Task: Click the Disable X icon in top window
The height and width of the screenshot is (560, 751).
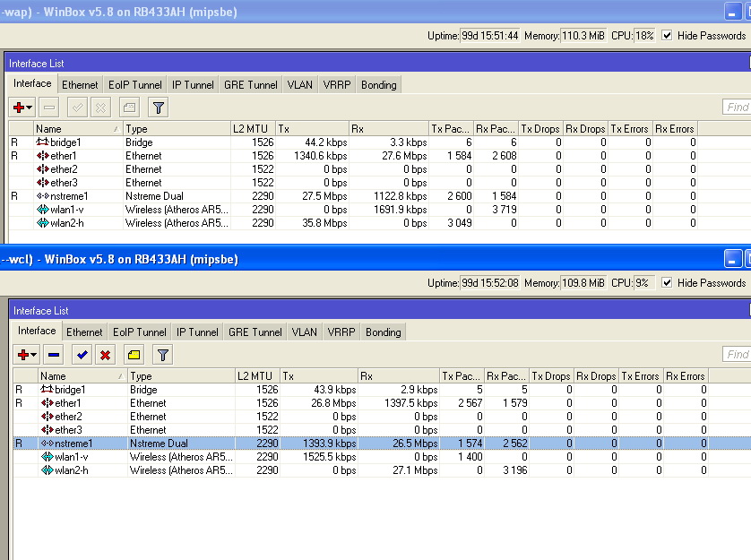Action: coord(100,108)
